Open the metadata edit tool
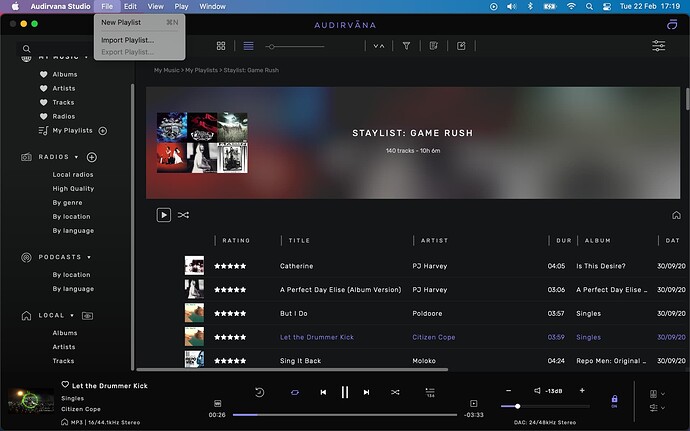 [434, 46]
